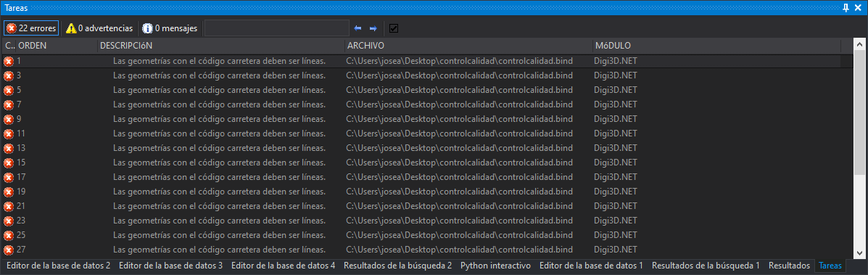
Task: Focus the task filter text field
Action: tap(277, 28)
